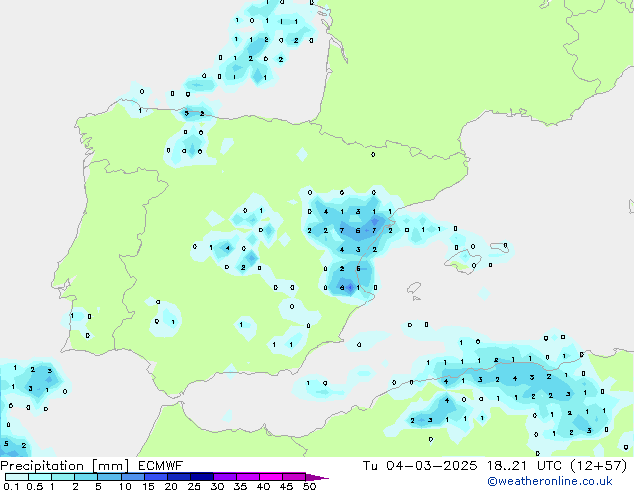
Task: Click the 'Precipitation [mm]' title text
Action: pyautogui.click(x=65, y=466)
